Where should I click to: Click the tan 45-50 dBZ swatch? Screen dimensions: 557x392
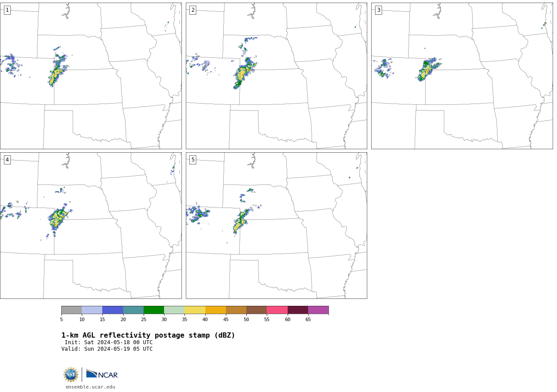(236, 310)
